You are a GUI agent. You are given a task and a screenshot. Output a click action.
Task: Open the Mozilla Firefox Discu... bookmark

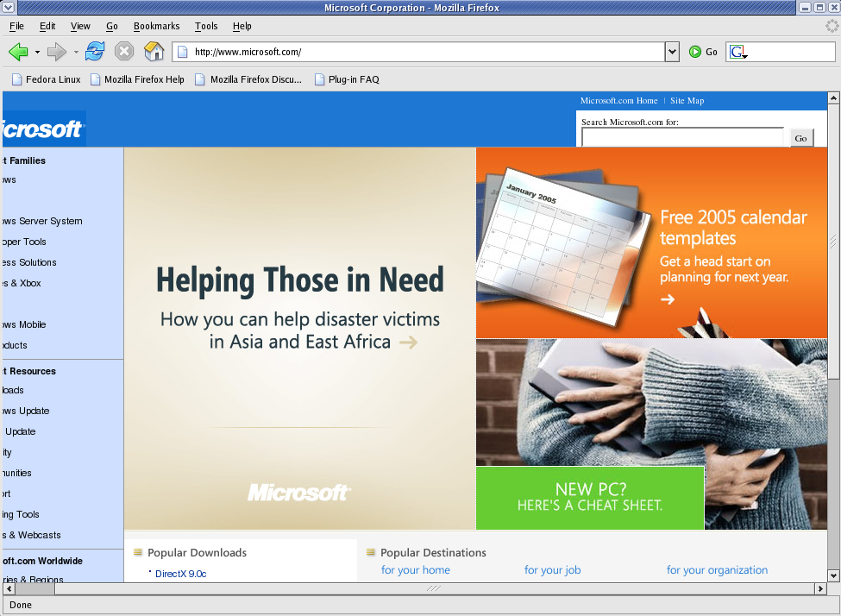click(x=248, y=79)
